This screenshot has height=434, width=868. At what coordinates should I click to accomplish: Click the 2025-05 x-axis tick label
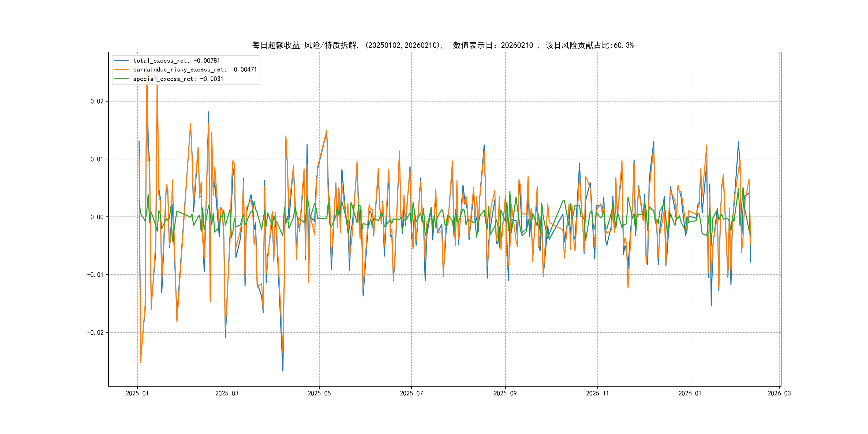pos(319,393)
